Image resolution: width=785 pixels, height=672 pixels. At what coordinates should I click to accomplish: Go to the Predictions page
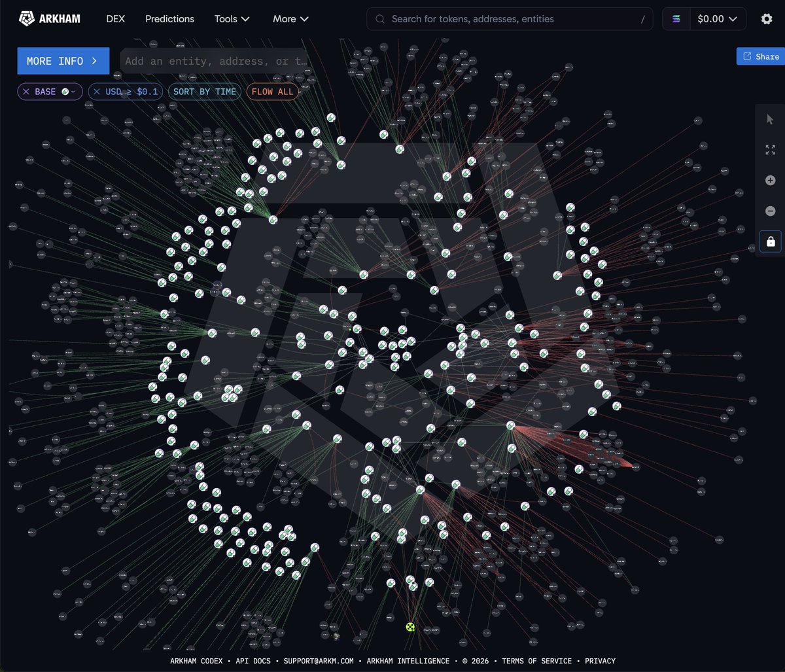tap(169, 19)
